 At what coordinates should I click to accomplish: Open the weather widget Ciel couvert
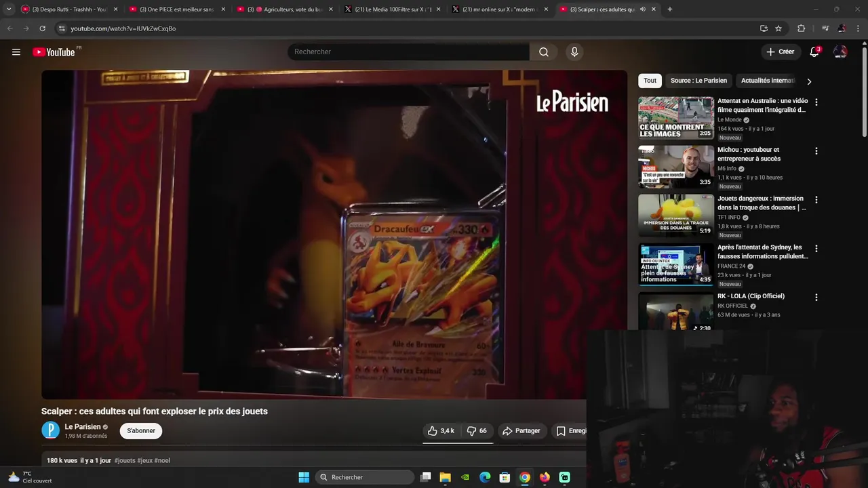(x=29, y=477)
